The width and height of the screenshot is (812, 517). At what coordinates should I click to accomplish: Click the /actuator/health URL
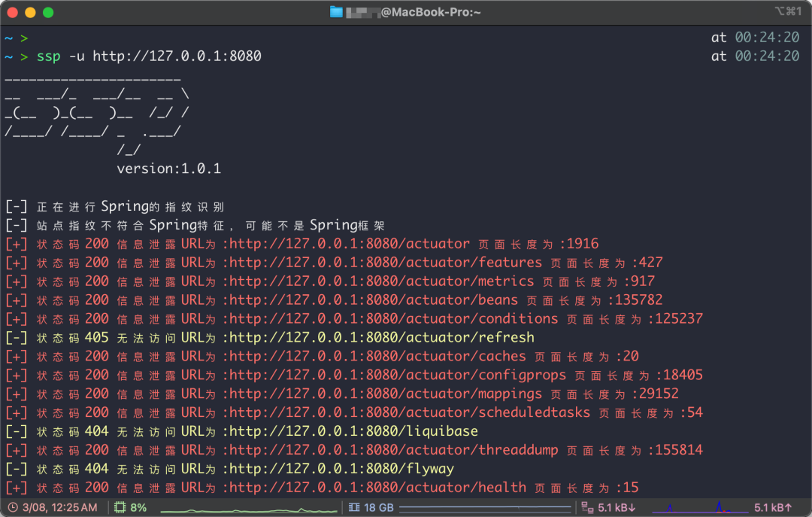(377, 488)
